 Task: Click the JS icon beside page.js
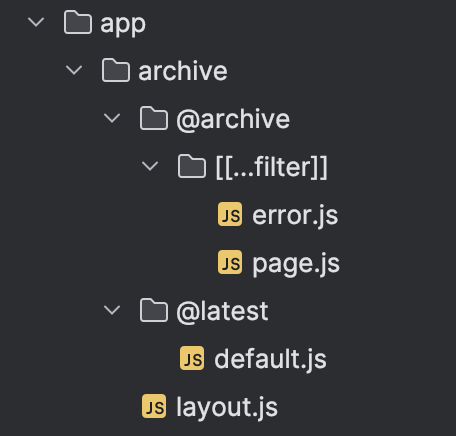(230, 262)
